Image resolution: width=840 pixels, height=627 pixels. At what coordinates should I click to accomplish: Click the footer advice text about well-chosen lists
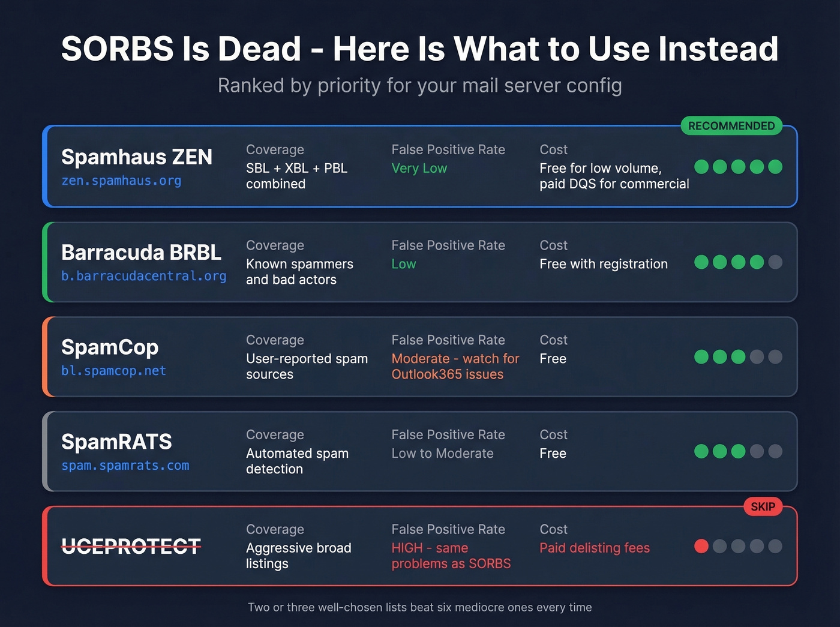(x=420, y=607)
